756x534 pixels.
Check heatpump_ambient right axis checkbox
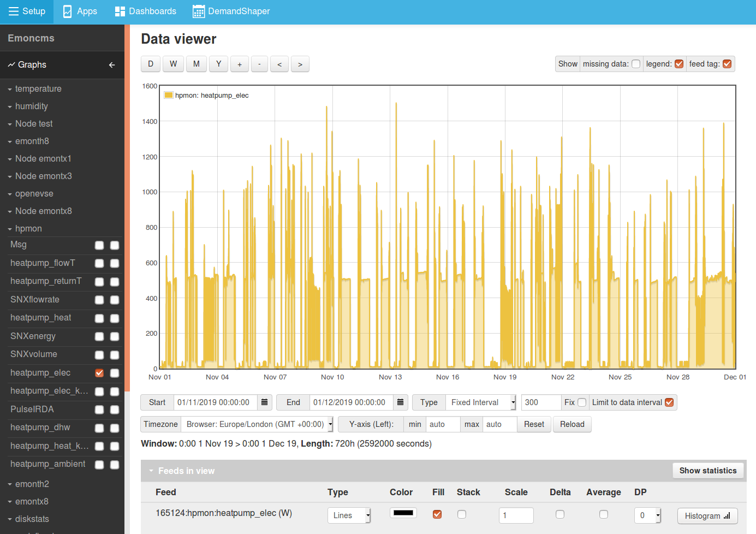(x=115, y=465)
